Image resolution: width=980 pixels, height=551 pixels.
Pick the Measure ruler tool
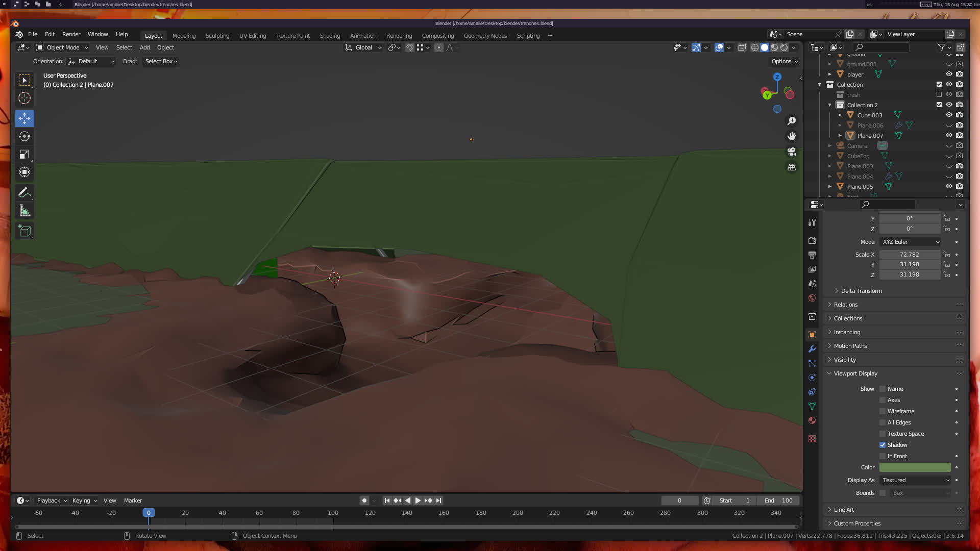click(x=24, y=211)
